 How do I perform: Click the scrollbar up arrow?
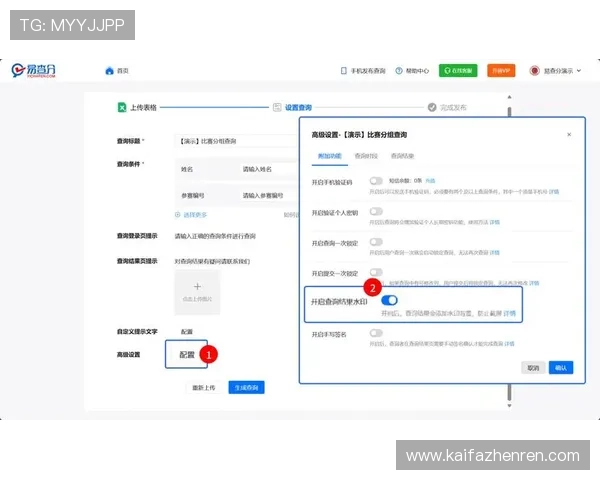pyautogui.click(x=509, y=97)
